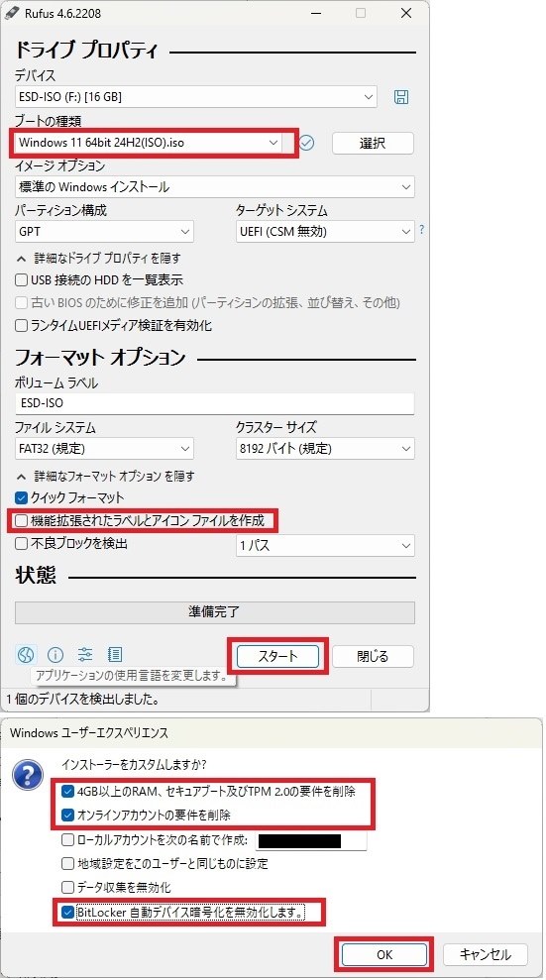Click the save device image disk icon
The image size is (546, 980).
point(401,97)
